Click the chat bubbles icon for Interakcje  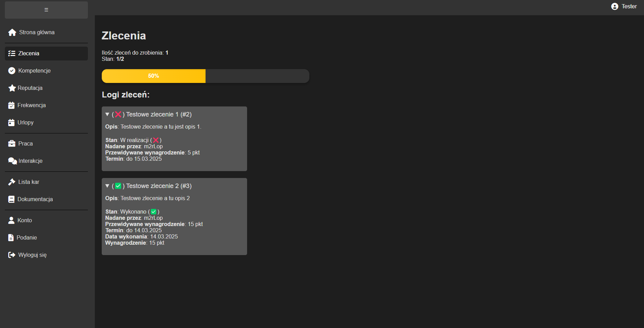(12, 161)
